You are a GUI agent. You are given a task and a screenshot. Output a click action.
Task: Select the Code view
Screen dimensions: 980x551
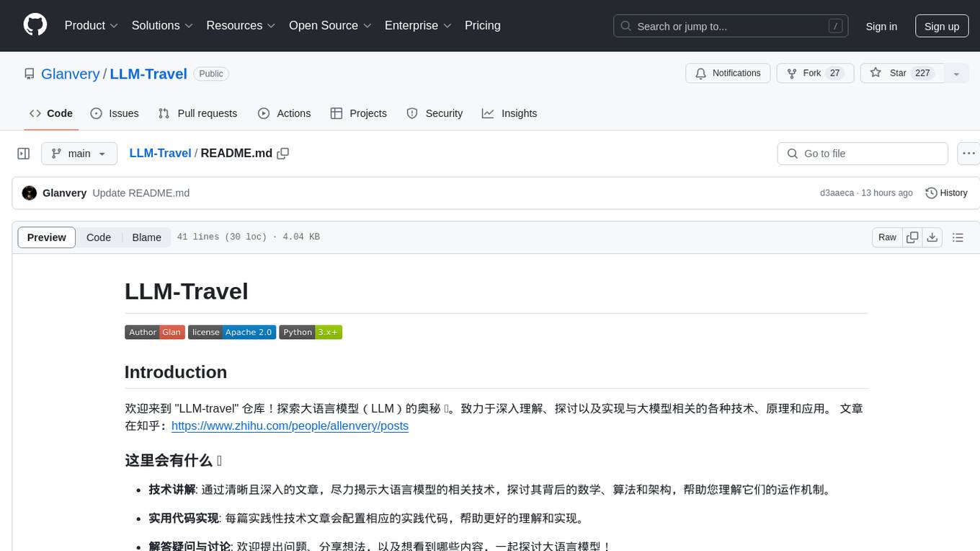pos(99,237)
